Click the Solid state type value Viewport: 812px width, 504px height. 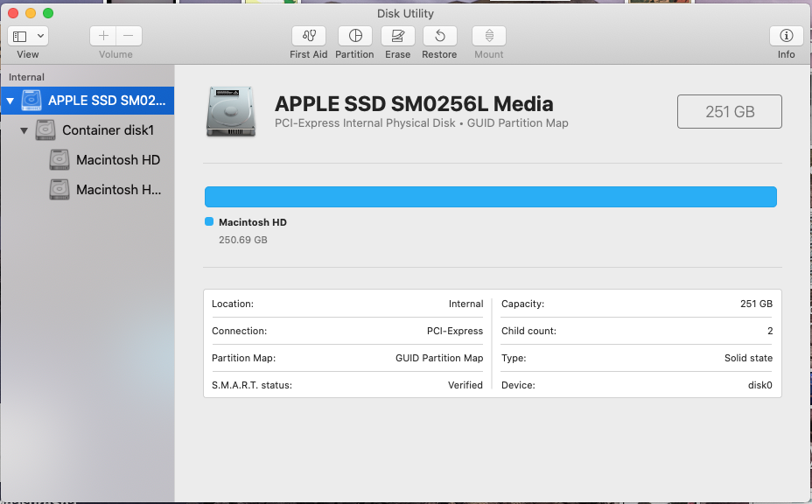point(748,358)
